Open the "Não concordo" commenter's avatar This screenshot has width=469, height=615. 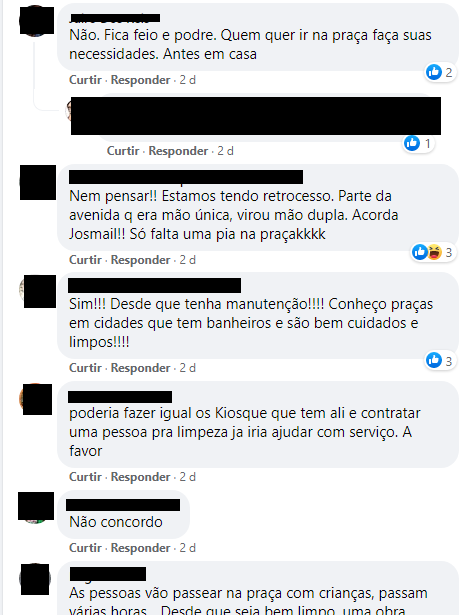coord(36,508)
